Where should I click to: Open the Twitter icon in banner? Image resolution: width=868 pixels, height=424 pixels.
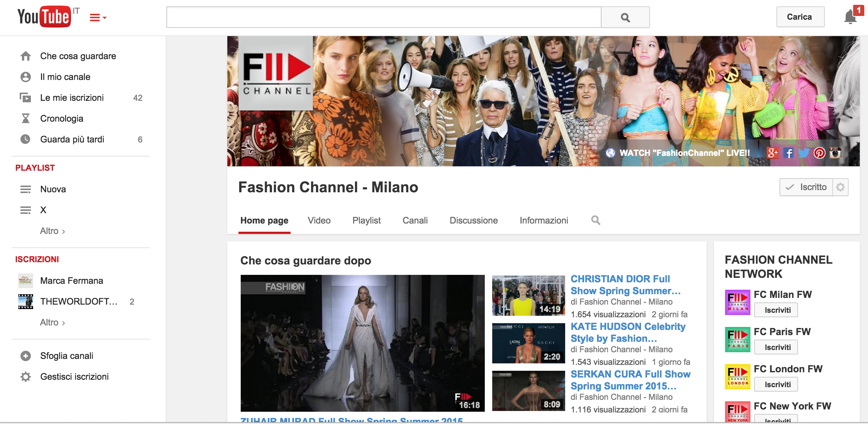pyautogui.click(x=804, y=153)
